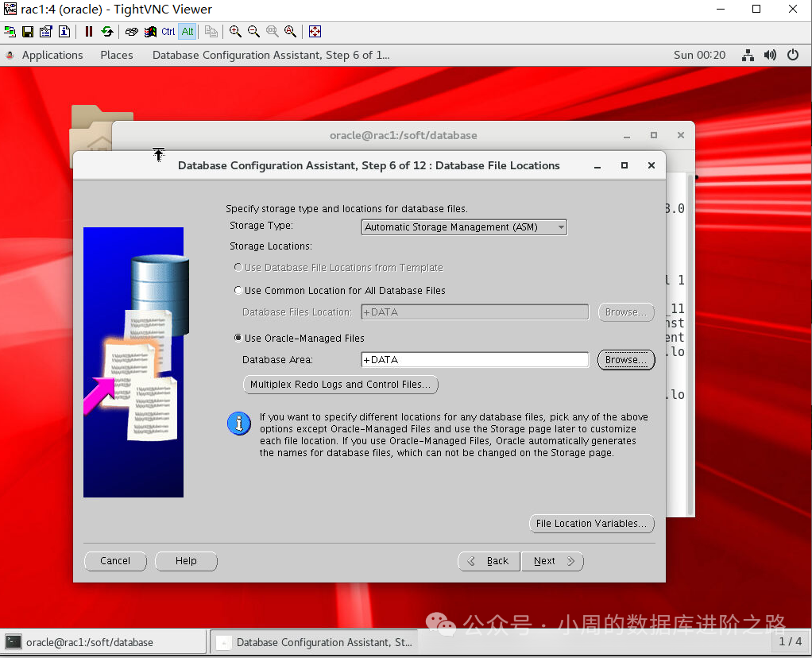Switch to Database Configuration Assistant taskbar item
The image size is (812, 658).
coord(314,642)
